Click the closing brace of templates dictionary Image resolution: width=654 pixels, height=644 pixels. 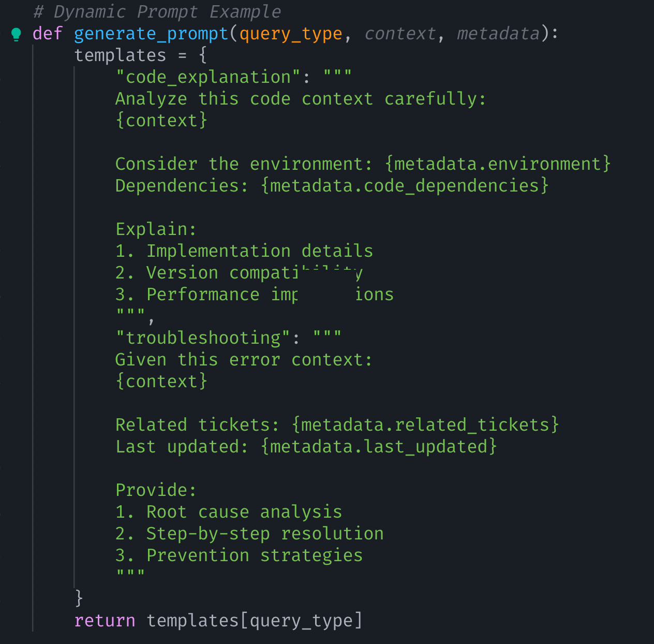[x=79, y=598]
